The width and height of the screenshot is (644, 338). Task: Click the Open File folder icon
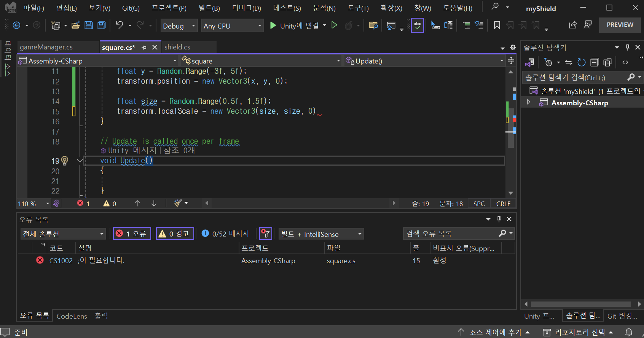coord(76,25)
